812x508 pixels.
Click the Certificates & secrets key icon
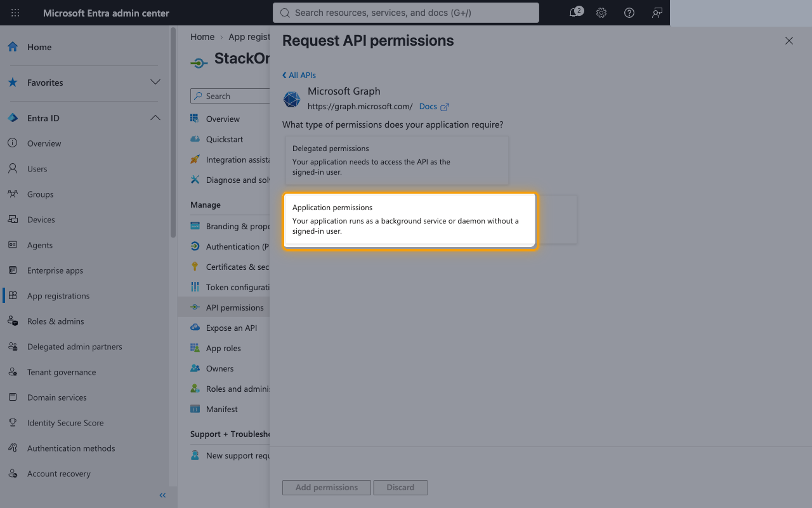[195, 267]
